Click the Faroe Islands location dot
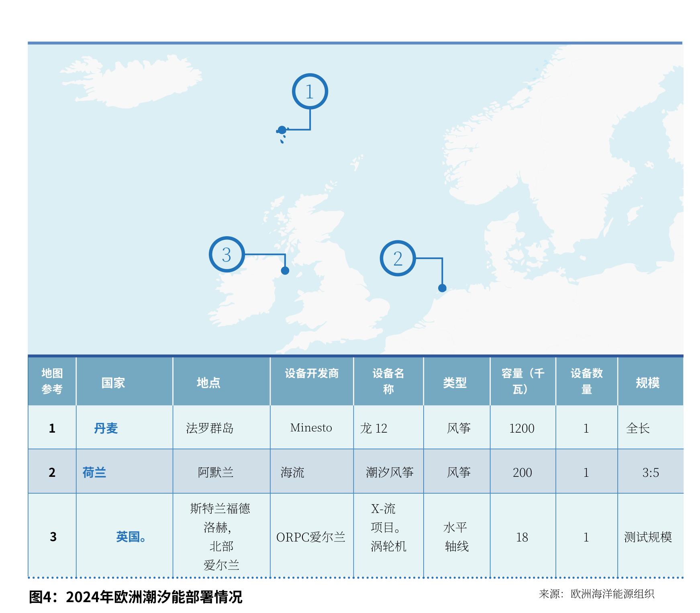700x613 pixels. coord(282,130)
